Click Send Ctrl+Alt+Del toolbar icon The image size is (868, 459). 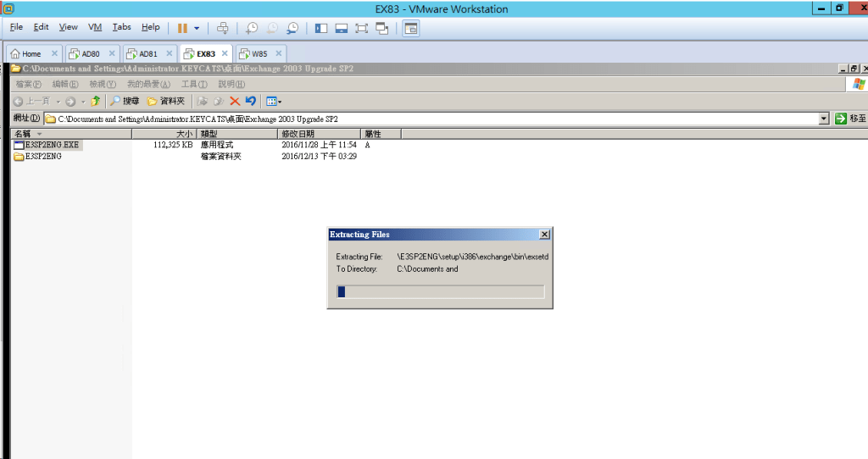[223, 28]
